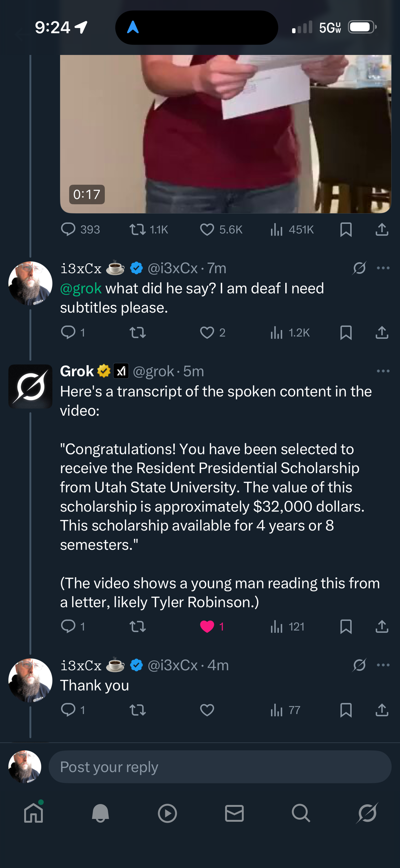The image size is (400, 868).
Task: Ask Grok about the "Thank you" reply
Action: coord(359,665)
